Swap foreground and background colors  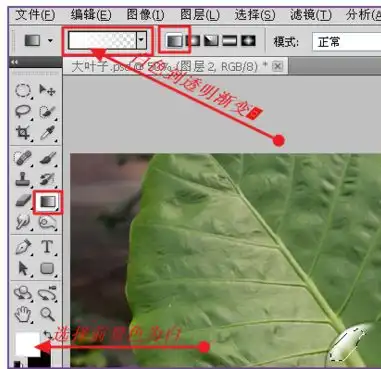pos(48,334)
